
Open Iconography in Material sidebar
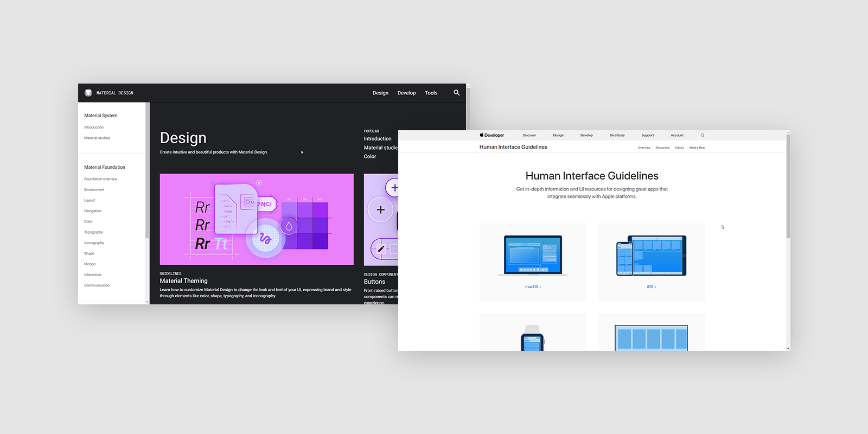pos(94,243)
